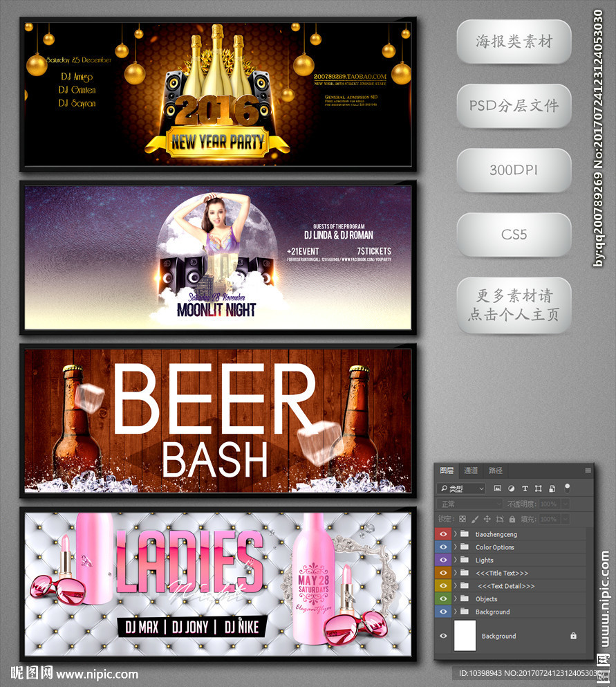Click the lock image pixels brush icon
Viewport: 616px width, 687px height.
click(x=474, y=519)
